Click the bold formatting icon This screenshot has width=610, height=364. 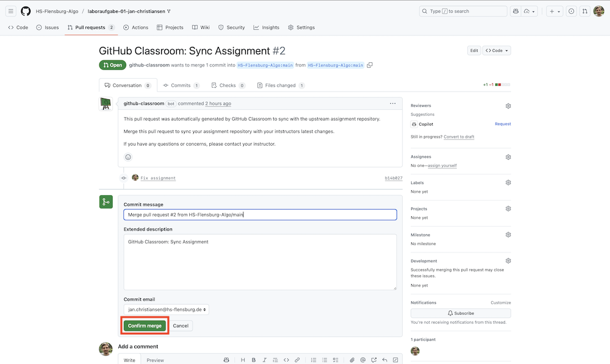point(254,360)
